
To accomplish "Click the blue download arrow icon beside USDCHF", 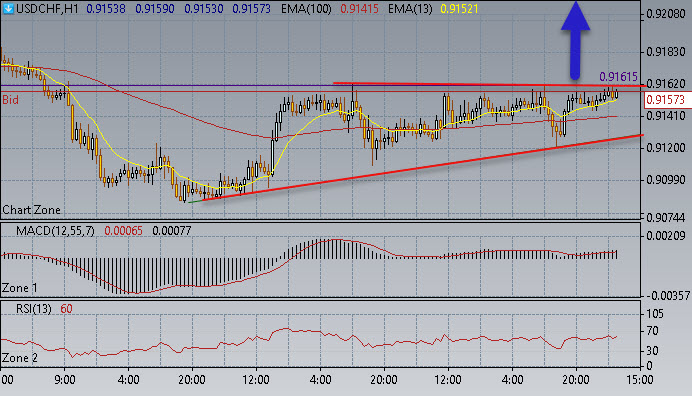I will 8,8.
